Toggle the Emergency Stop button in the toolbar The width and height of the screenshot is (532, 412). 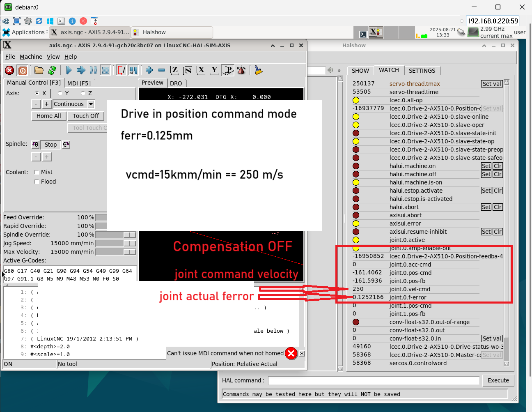(9, 71)
